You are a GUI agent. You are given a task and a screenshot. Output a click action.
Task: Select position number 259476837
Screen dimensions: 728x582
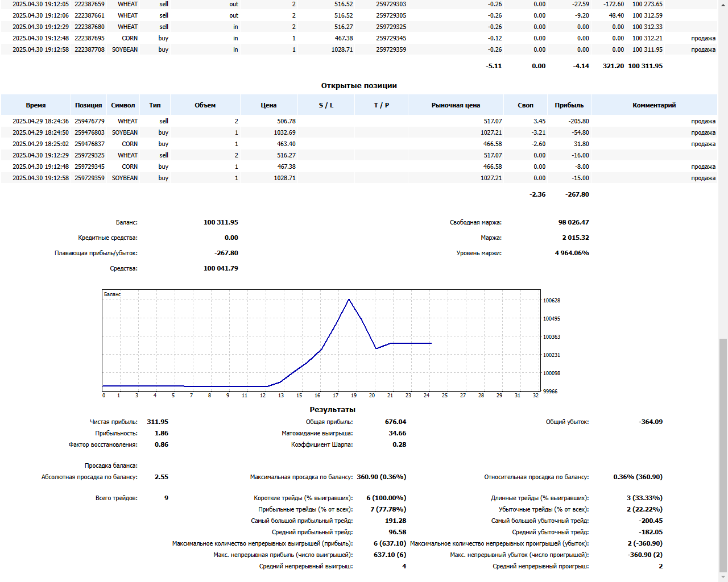(x=89, y=144)
